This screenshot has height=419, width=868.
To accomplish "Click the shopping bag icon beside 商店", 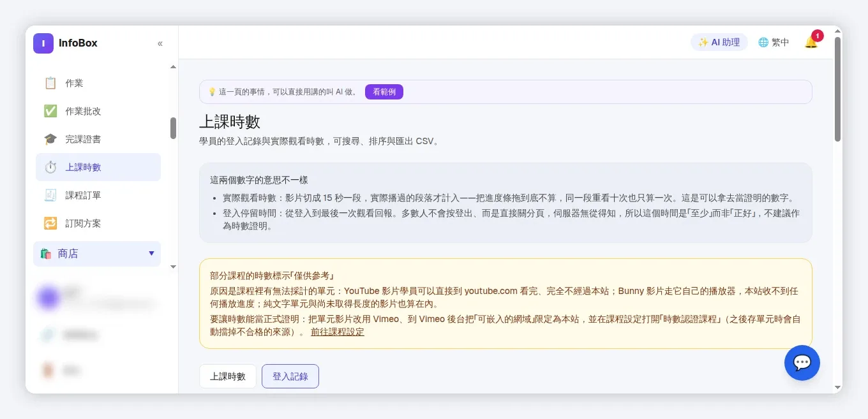I will click(46, 254).
